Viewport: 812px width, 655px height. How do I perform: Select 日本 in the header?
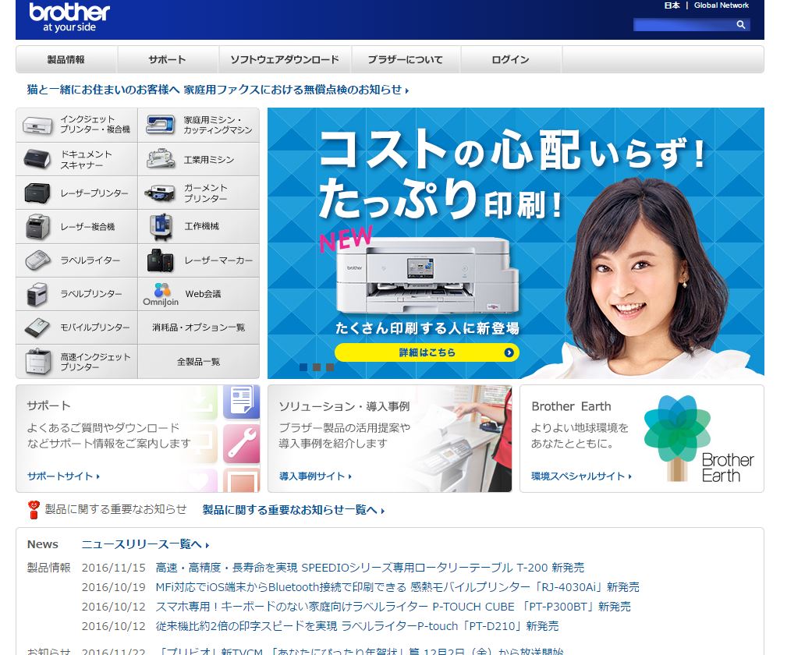pos(672,5)
